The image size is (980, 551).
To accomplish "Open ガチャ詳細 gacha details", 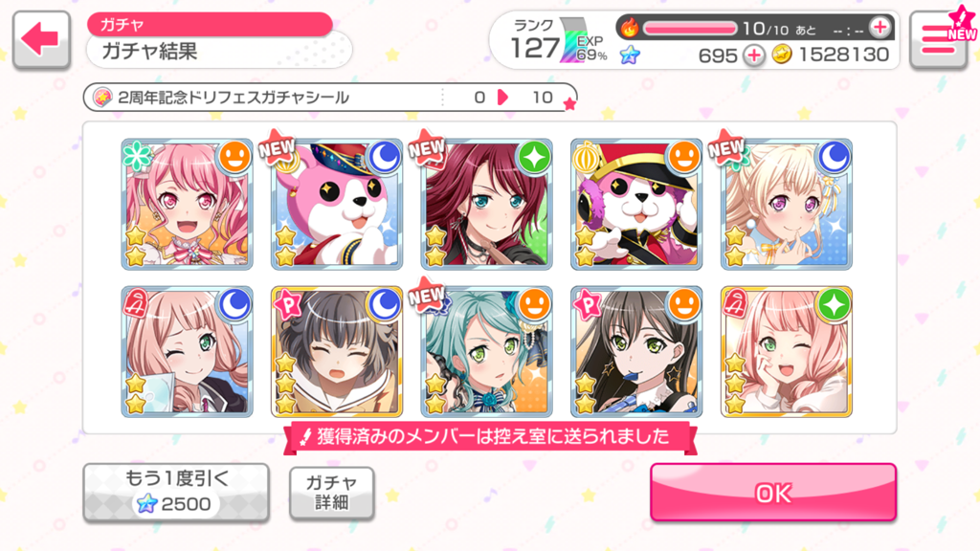I will [x=332, y=493].
